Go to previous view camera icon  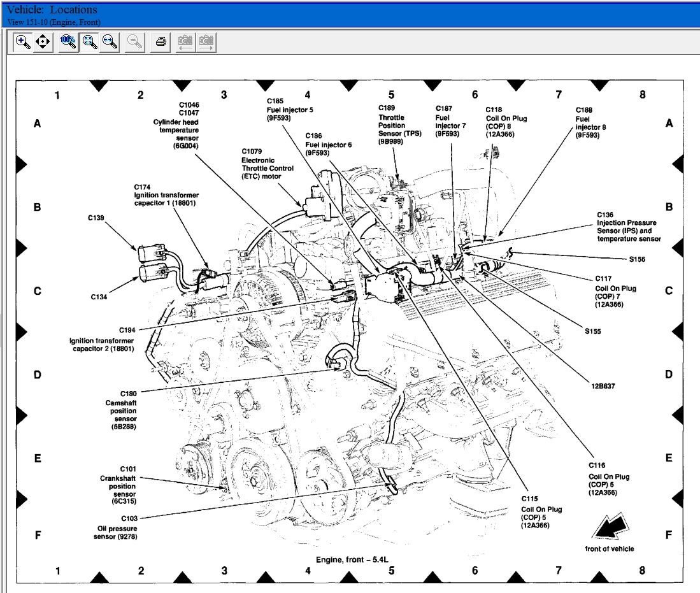click(185, 43)
